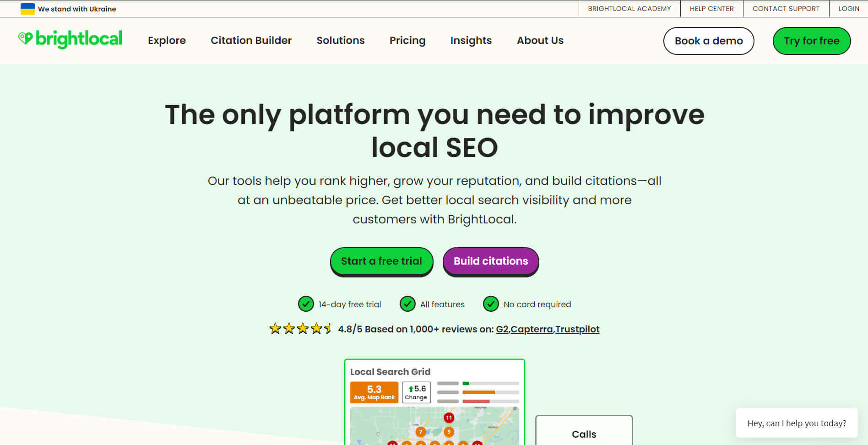The image size is (868, 445).
Task: Click Start a free trial button
Action: point(381,261)
